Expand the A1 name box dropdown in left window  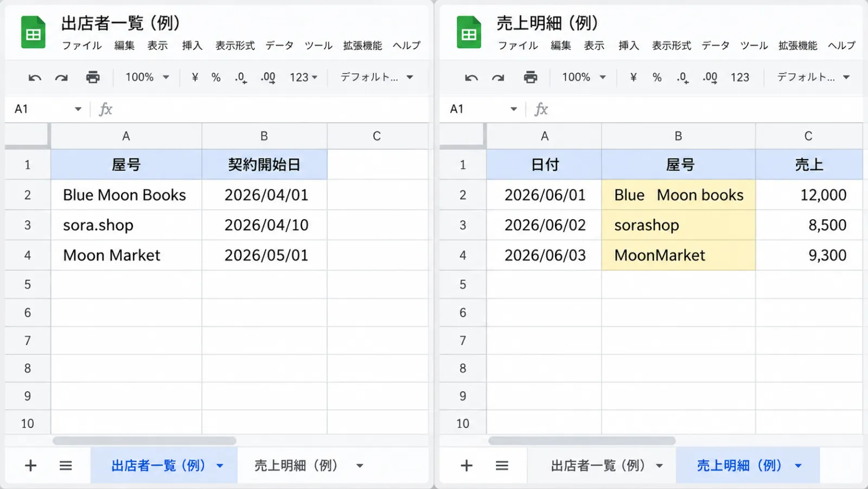pos(78,109)
